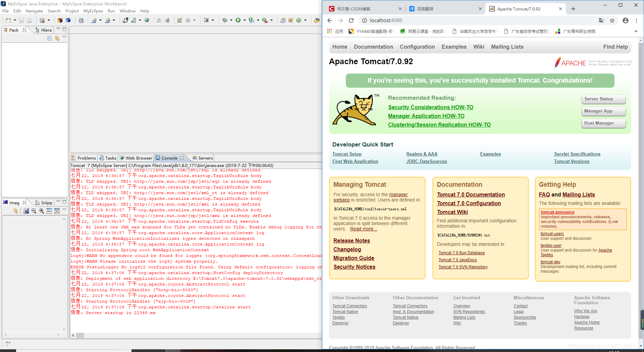
Task: Minimize the Package Explorer panel
Action: [58, 29]
